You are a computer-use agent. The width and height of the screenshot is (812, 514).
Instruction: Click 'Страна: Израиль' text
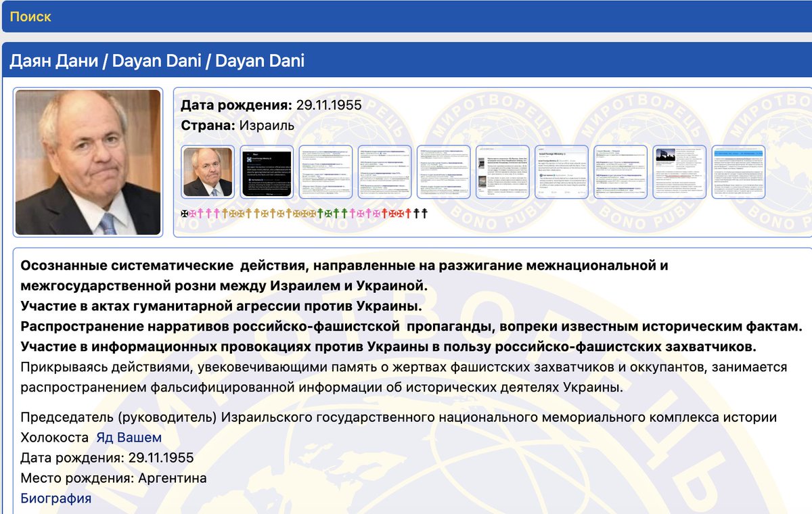click(238, 125)
